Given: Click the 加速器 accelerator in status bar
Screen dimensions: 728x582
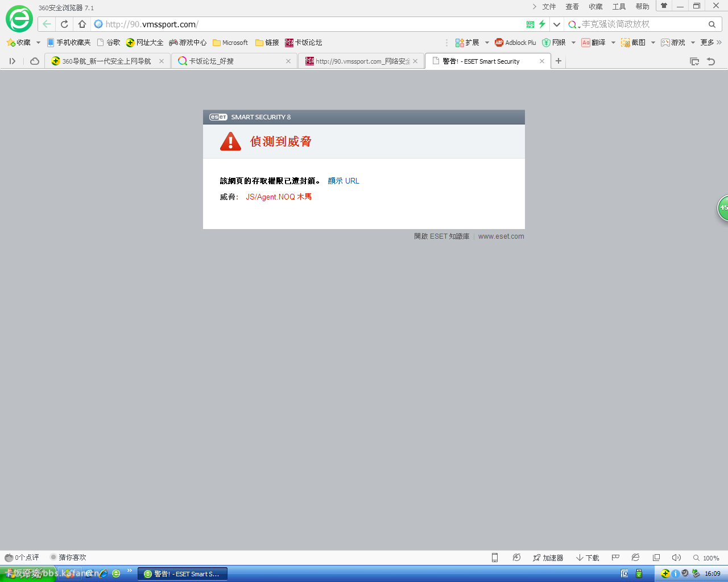Looking at the screenshot, I should click(x=548, y=558).
